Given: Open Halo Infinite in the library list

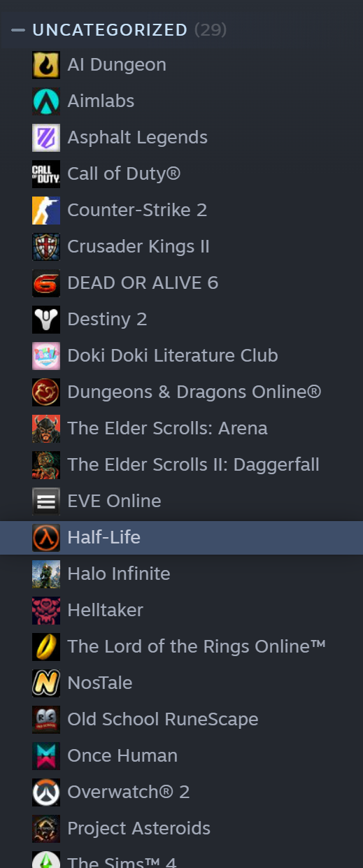Looking at the screenshot, I should tap(181, 574).
